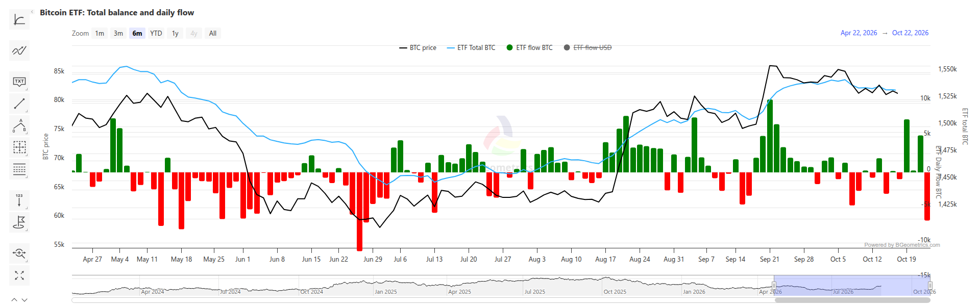This screenshot has width=980, height=306.
Task: Expand Fibonacci tool submenu arrow
Action: (x=27, y=176)
